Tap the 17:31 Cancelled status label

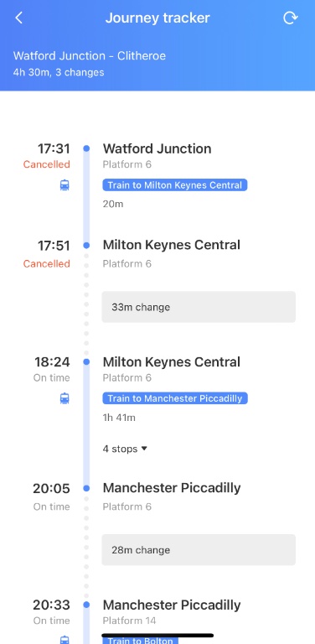[46, 164]
